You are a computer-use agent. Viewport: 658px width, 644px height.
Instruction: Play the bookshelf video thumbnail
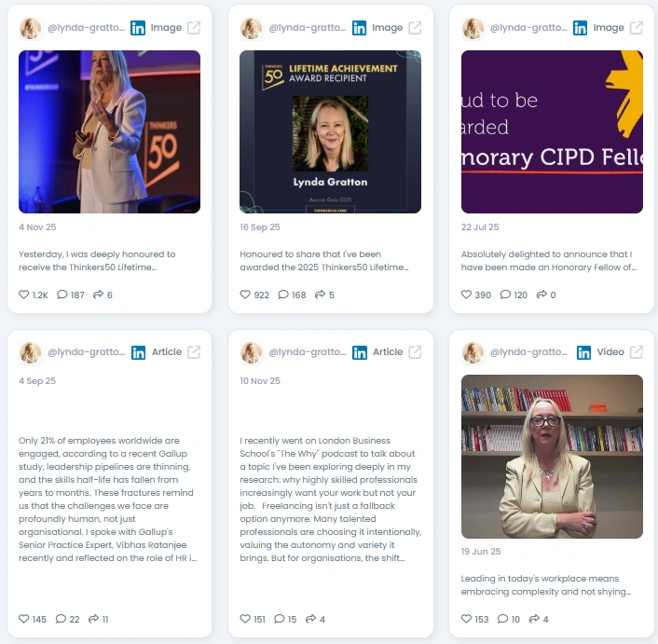click(552, 457)
